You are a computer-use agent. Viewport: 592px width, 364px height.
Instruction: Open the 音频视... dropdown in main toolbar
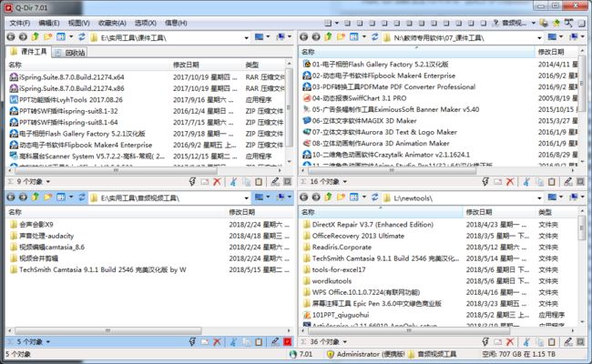point(534,23)
